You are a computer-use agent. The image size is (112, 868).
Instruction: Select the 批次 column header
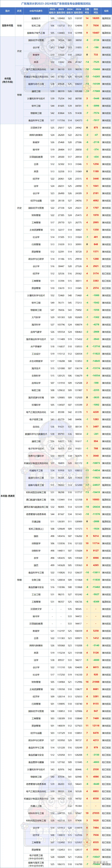(7, 11)
